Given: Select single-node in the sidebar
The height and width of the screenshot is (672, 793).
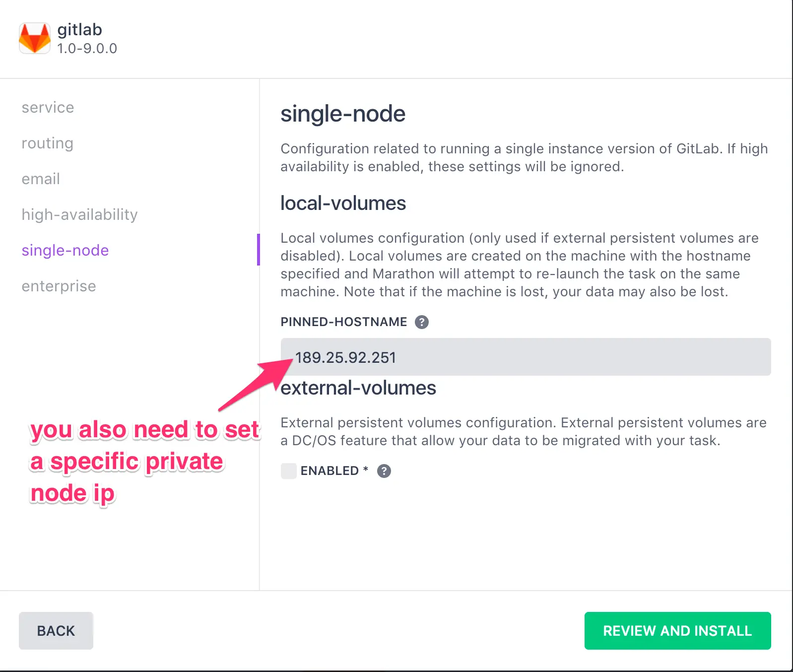Looking at the screenshot, I should tap(66, 251).
